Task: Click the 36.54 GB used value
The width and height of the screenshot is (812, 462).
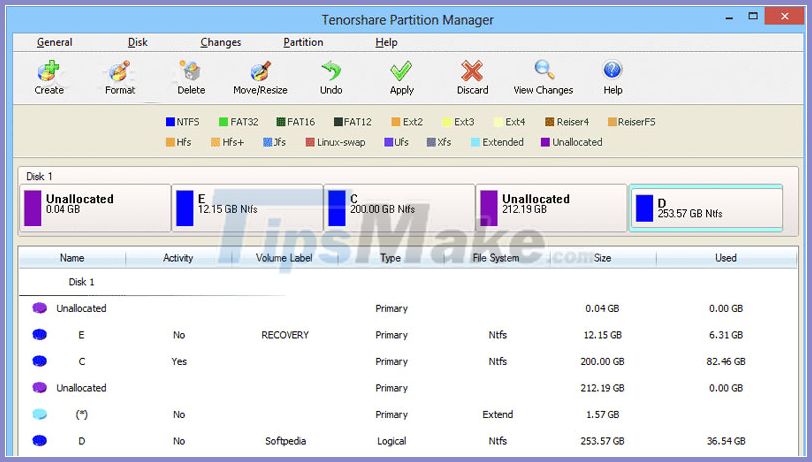Action: point(726,441)
